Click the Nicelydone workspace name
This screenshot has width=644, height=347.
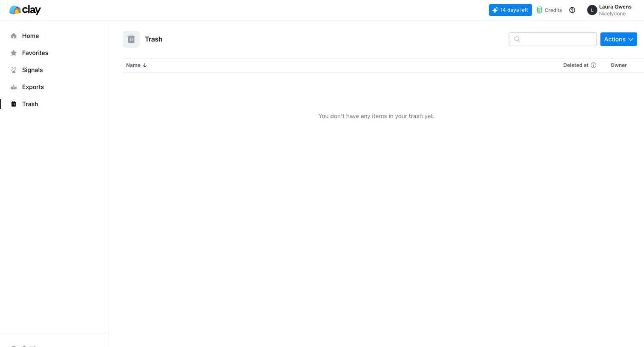[x=612, y=14]
